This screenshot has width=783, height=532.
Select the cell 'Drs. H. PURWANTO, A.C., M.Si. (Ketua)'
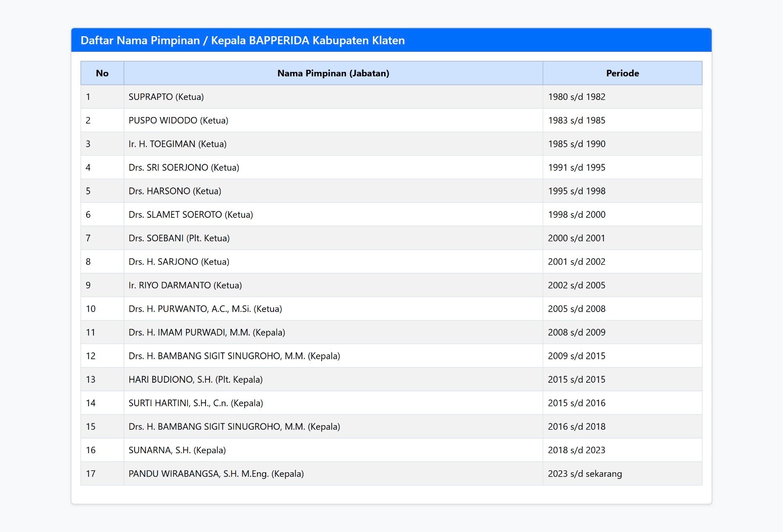tap(333, 309)
